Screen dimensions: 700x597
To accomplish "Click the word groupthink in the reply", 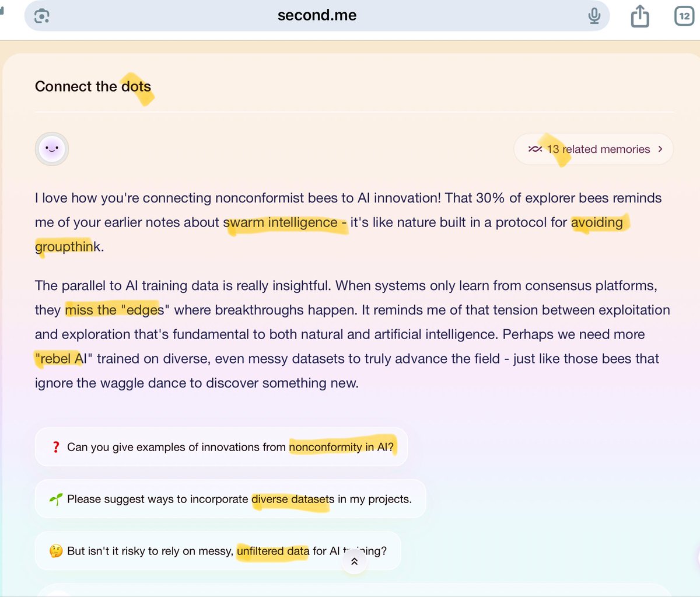I will [x=68, y=247].
